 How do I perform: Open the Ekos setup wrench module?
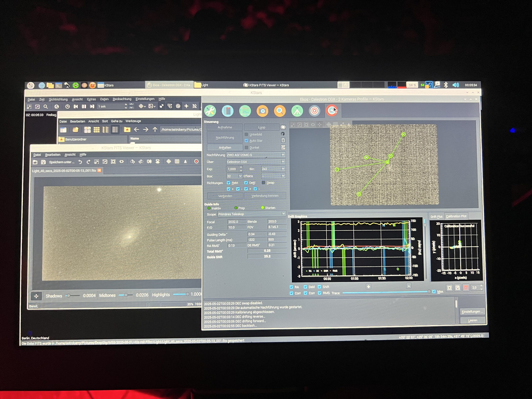tap(210, 111)
